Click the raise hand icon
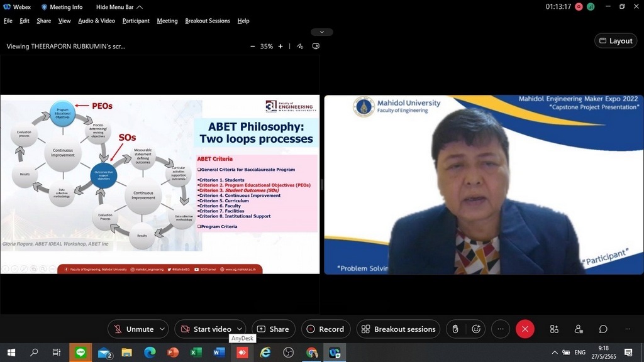 point(455,329)
